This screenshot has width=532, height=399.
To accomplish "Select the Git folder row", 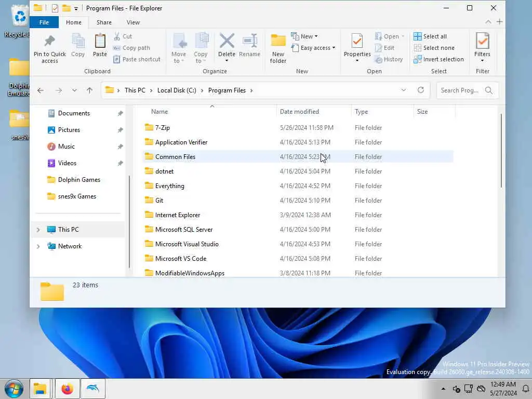I will pos(298,201).
